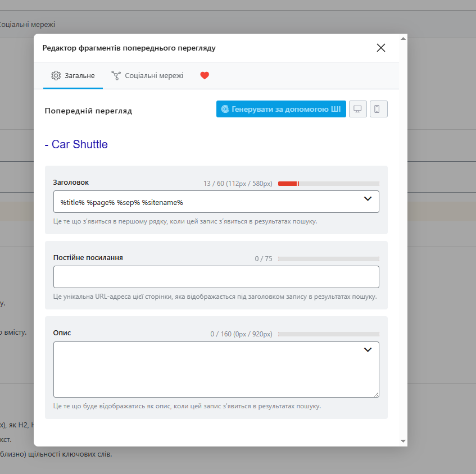Click the Заголовок length progress bar
The height and width of the screenshot is (474, 476).
(x=328, y=184)
